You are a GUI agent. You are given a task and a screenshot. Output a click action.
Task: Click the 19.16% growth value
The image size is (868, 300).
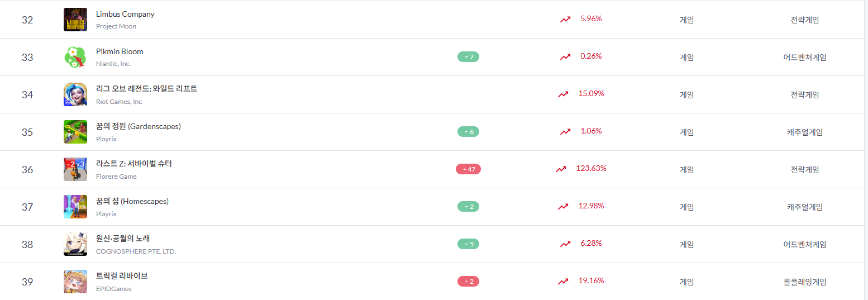point(591,280)
